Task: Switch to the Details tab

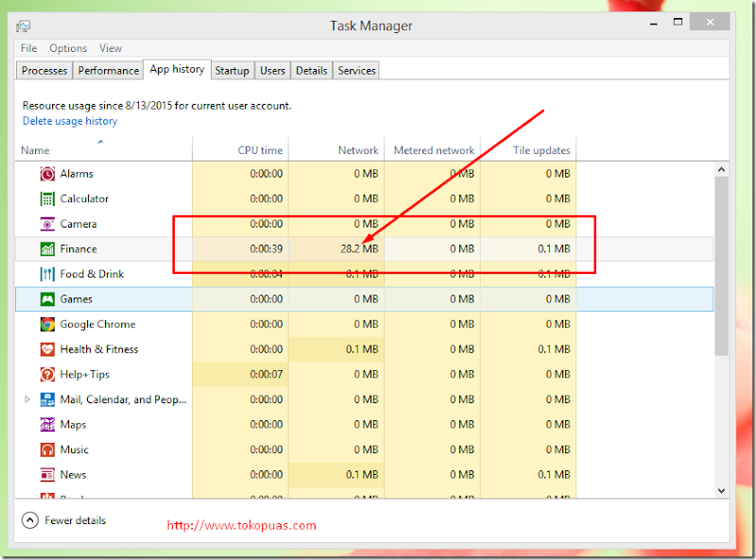Action: pos(312,71)
